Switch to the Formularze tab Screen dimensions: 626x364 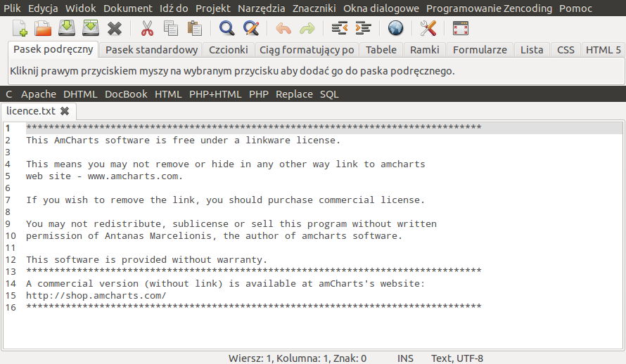click(x=480, y=50)
